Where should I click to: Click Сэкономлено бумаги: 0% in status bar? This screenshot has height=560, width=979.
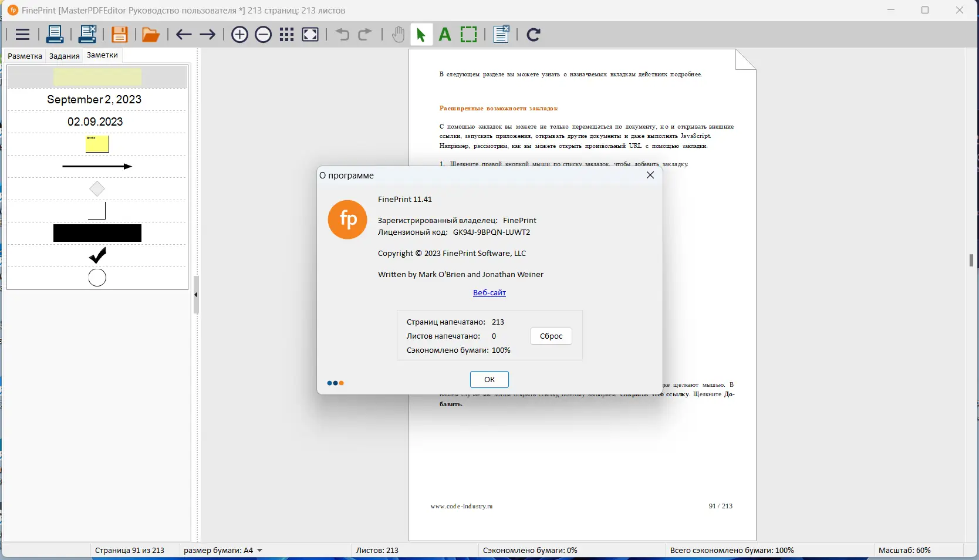coord(530,550)
